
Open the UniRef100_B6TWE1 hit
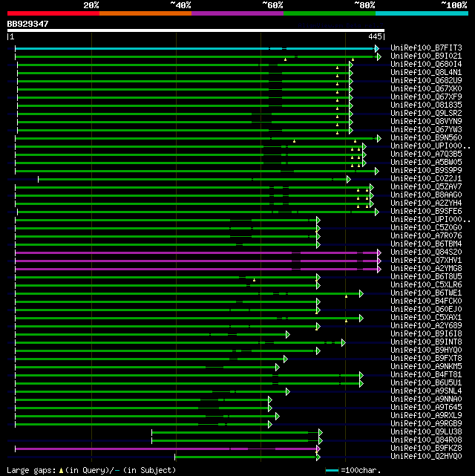(x=426, y=293)
